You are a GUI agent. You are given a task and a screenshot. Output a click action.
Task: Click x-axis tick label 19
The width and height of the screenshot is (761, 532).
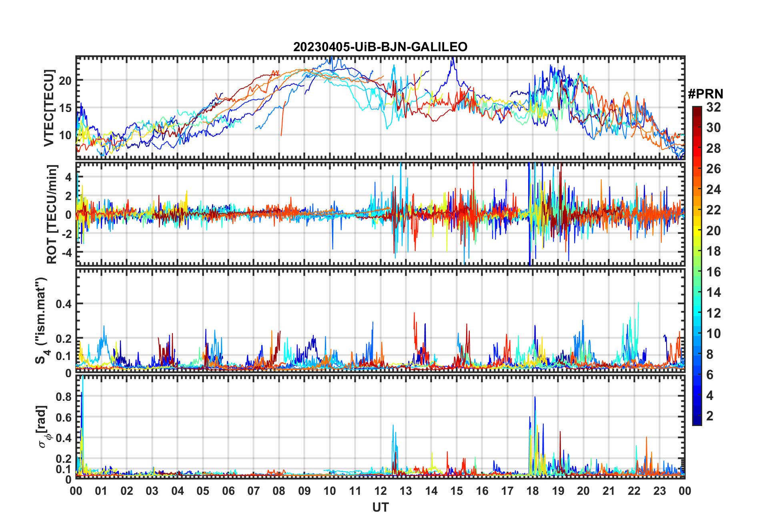[x=558, y=491]
